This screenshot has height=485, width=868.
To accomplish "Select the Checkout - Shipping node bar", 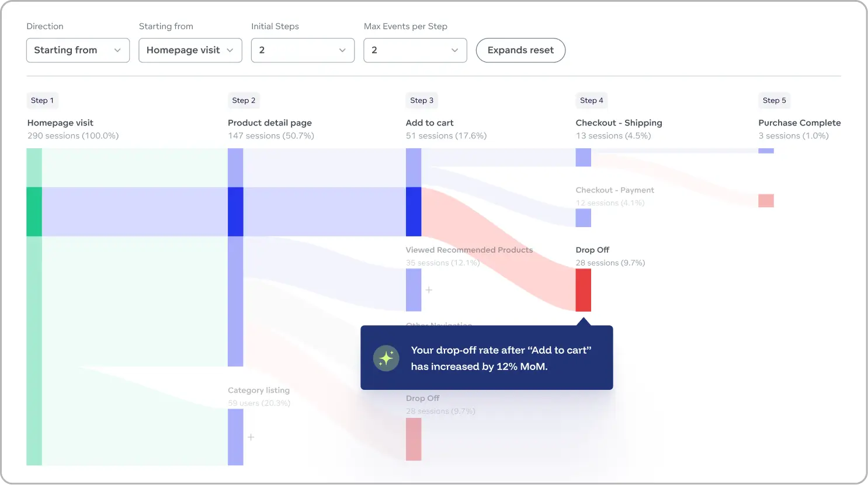I will (583, 157).
